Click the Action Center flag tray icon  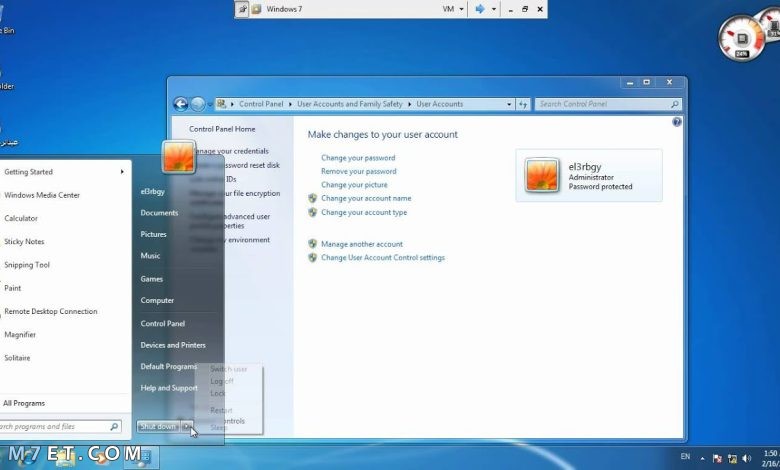tap(717, 459)
